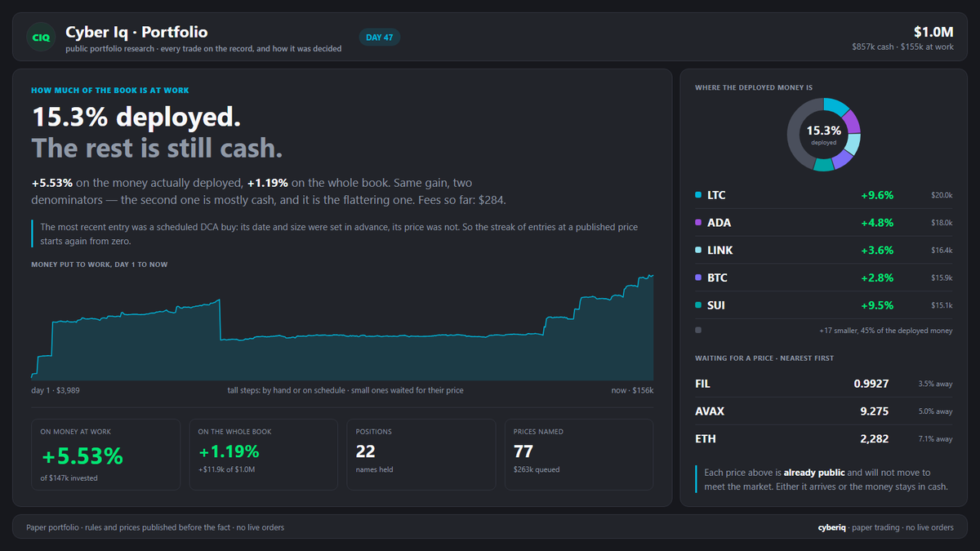Click LINK's +3.6% return value

877,251
